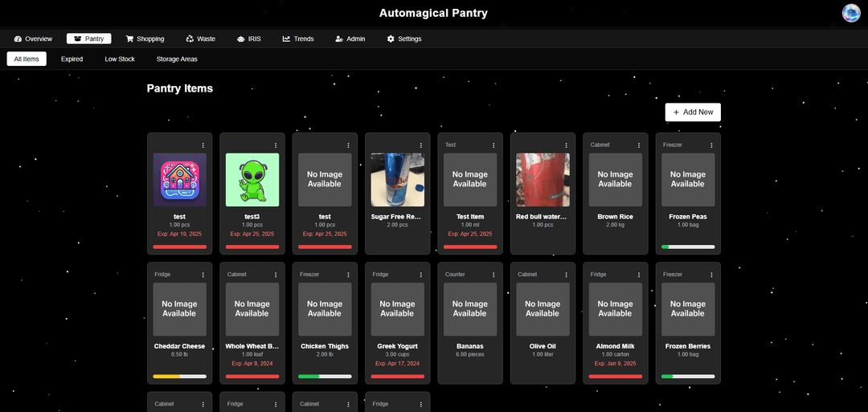The image size is (868, 412).
Task: Open the profile avatar in top corner
Action: pyautogui.click(x=851, y=13)
